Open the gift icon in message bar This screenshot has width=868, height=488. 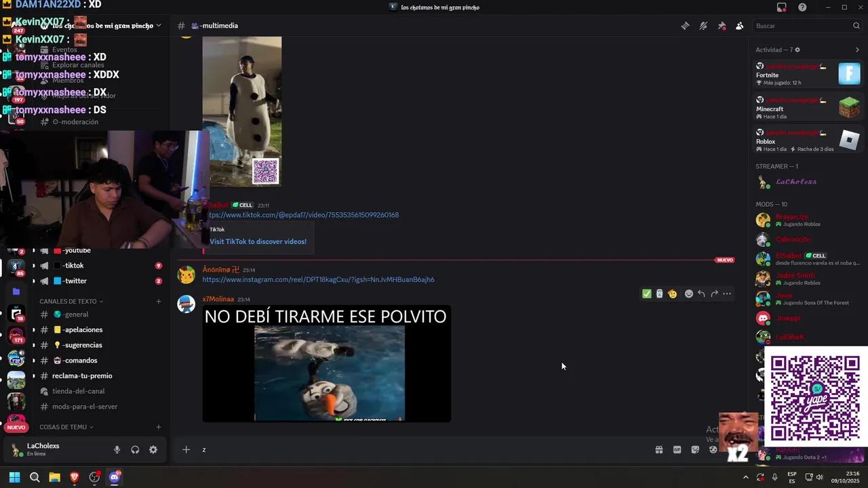[x=658, y=449]
